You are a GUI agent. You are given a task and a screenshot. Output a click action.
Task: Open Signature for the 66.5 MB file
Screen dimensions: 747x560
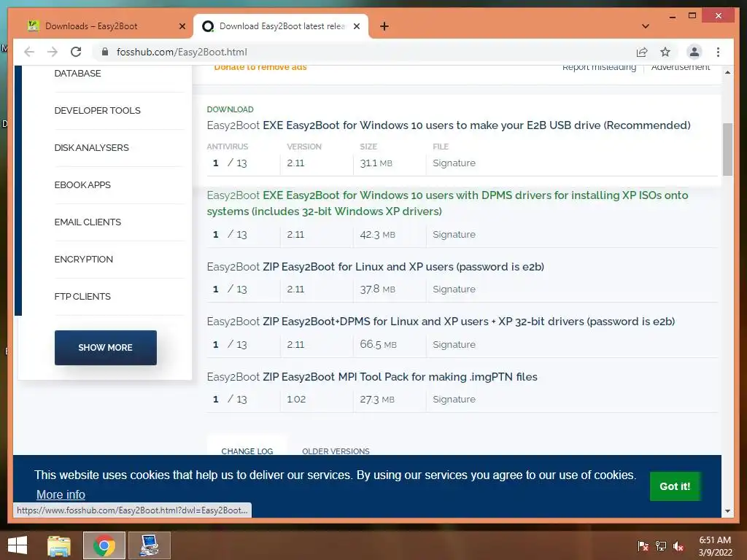(454, 344)
